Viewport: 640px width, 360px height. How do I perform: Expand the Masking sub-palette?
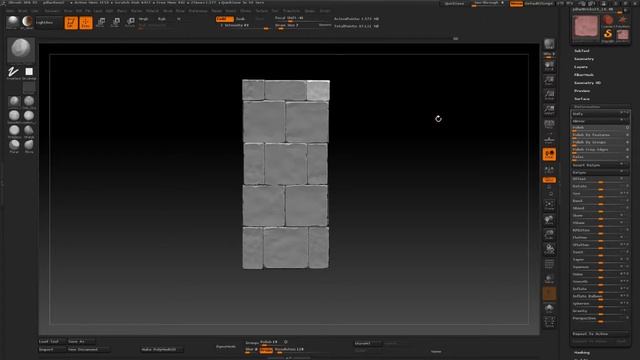point(582,353)
